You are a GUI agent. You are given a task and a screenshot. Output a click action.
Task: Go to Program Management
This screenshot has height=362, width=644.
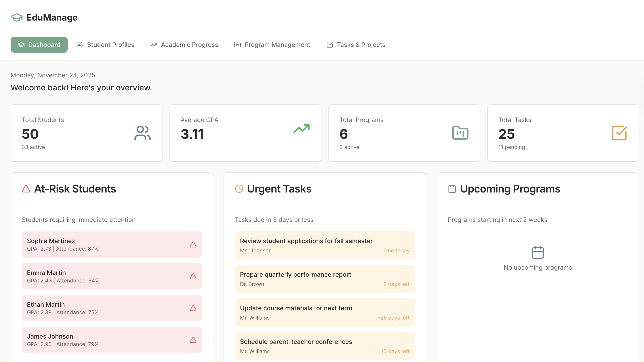pos(272,44)
